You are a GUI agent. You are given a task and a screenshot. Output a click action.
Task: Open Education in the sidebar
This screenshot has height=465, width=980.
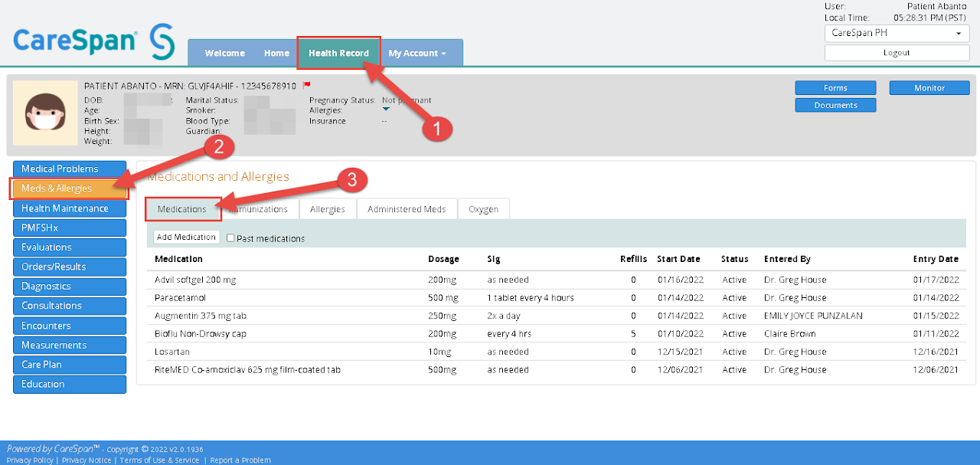[69, 384]
